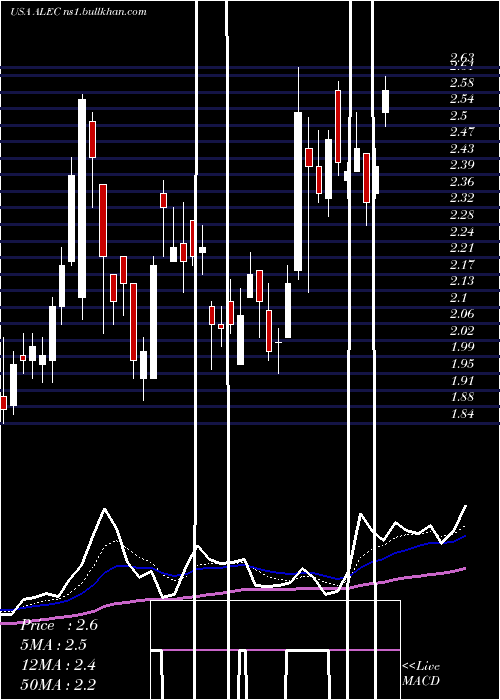
Task: Select the 2.28 price level label
Action: tap(462, 215)
